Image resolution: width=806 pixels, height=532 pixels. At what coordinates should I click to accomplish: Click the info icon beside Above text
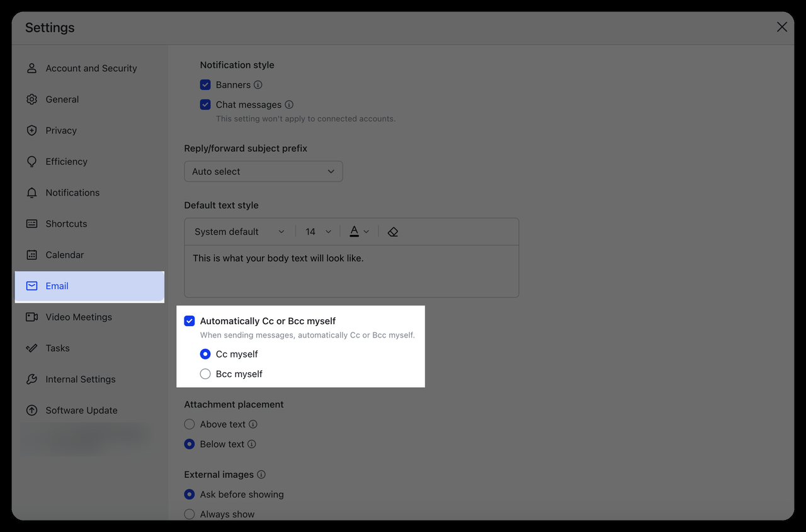pos(253,424)
